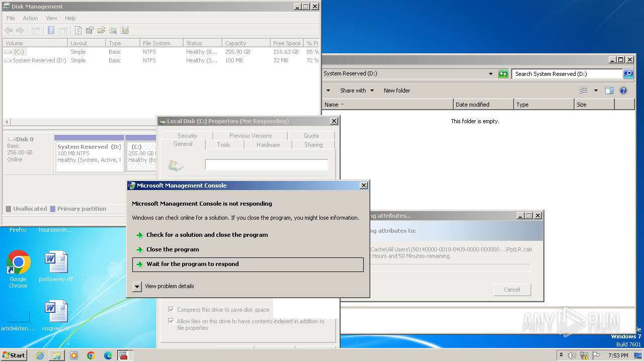644x362 pixels.
Task: Switch to the Quota tab in Properties
Action: click(x=311, y=136)
